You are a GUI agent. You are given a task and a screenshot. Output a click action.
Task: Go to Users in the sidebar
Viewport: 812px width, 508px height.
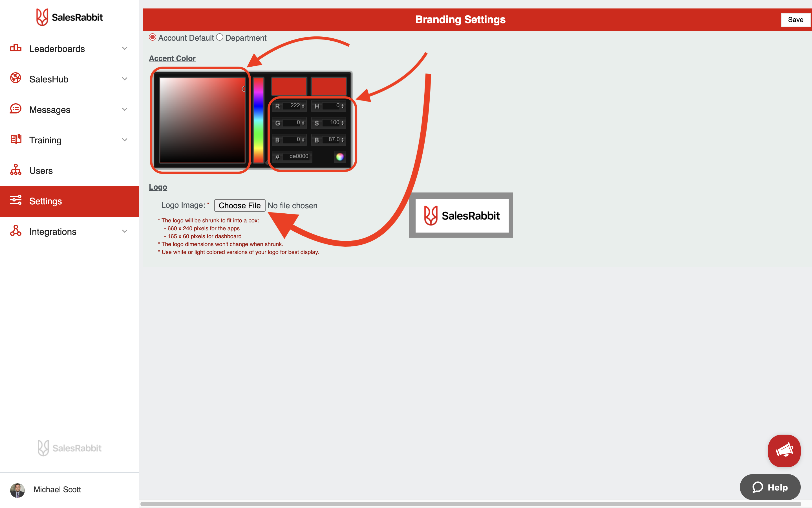click(x=69, y=171)
